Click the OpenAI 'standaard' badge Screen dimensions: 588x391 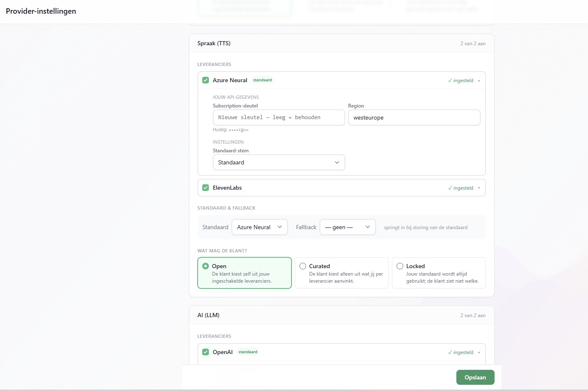(x=248, y=352)
